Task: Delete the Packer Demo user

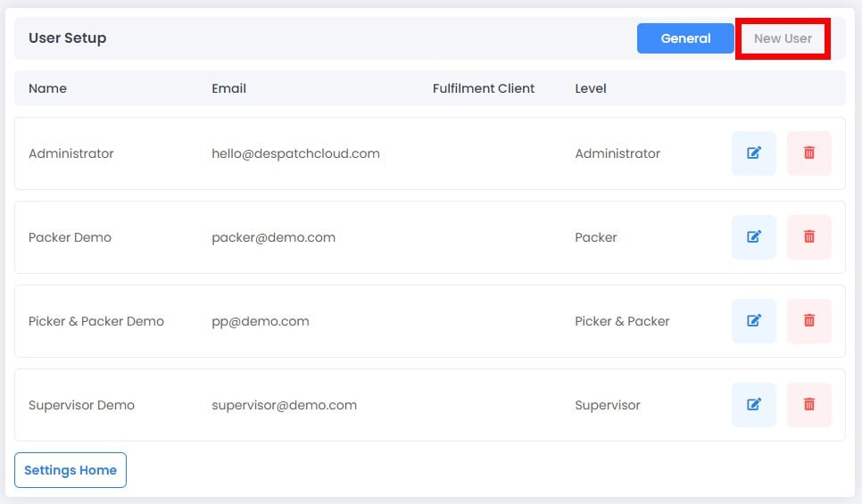Action: (808, 237)
